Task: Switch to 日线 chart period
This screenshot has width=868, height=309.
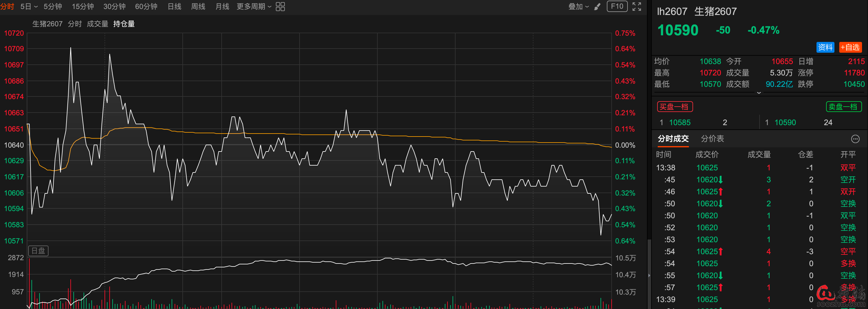Action: click(x=174, y=7)
